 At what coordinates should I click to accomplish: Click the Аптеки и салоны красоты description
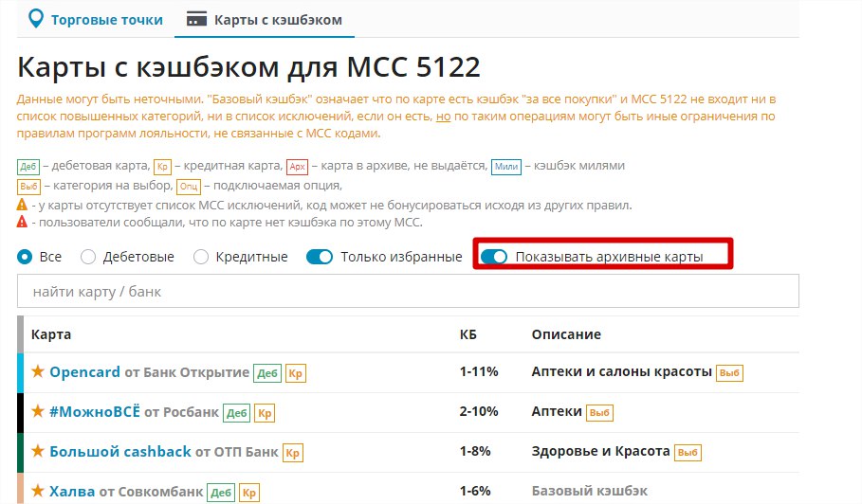coord(622,371)
